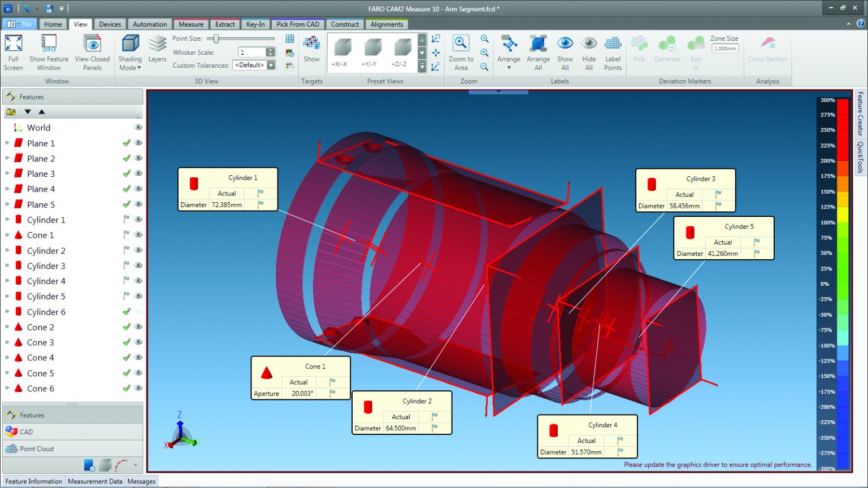Open the Pick From CAD tab

pyautogui.click(x=297, y=24)
